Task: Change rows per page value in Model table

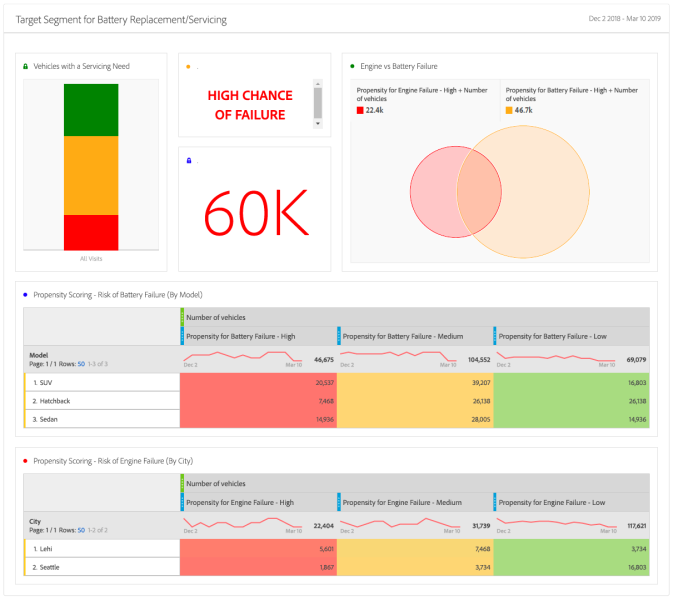Action: click(x=81, y=365)
